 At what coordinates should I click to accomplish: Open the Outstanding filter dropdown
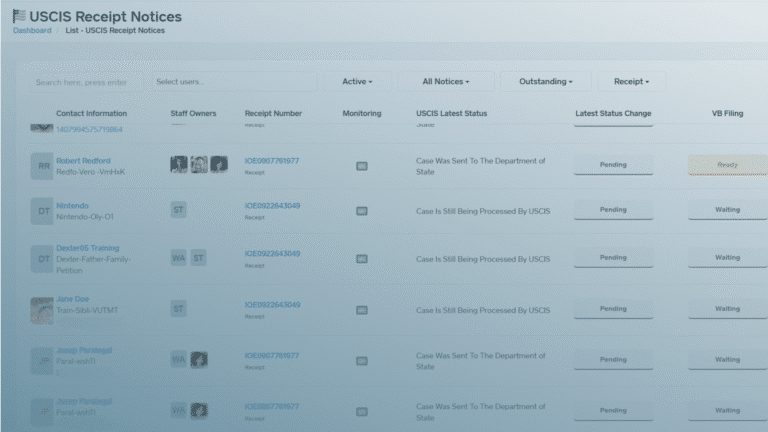pyautogui.click(x=545, y=81)
